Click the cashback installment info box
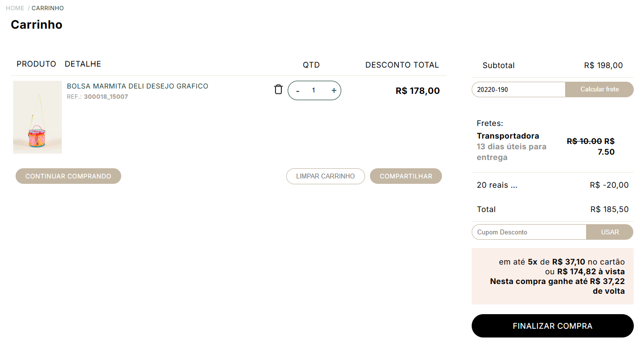 [552, 276]
